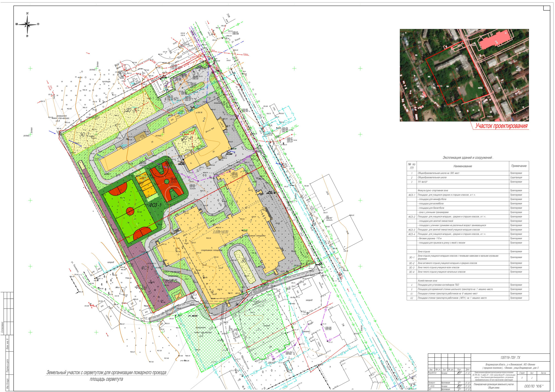Click 'Планировочная организация земельного участка' title
This screenshot has width=555, height=392.
coord(493,384)
